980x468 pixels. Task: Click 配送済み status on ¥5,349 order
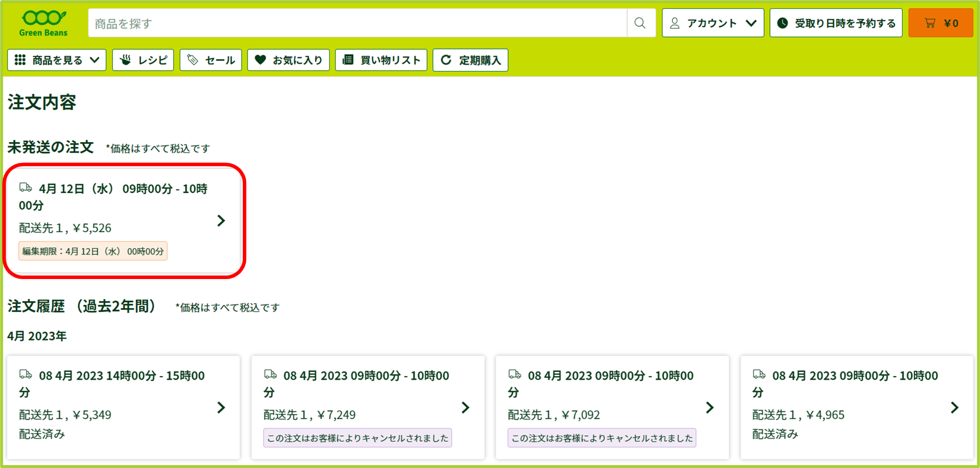(42, 434)
